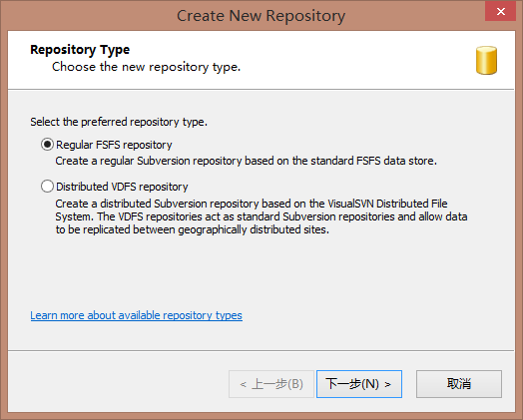Click the FSFS description 'Create a regular Subversion repository'
This screenshot has height=420, width=523.
[x=246, y=161]
